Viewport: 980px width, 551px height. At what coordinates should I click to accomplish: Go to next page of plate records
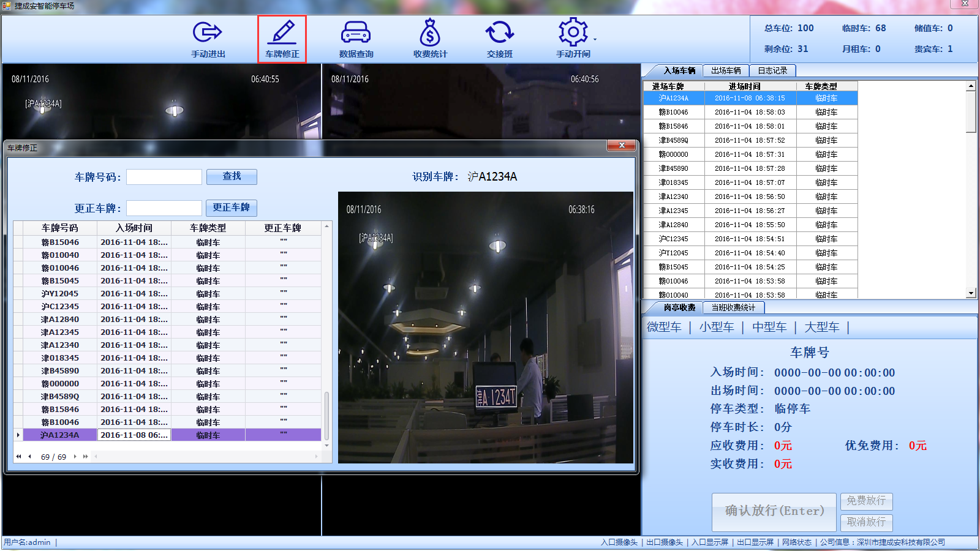coord(74,456)
